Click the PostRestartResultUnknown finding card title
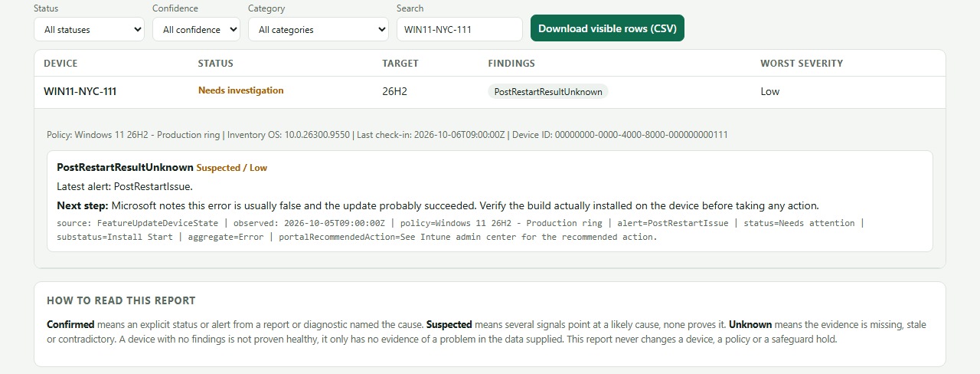This screenshot has width=980, height=374. coord(125,167)
